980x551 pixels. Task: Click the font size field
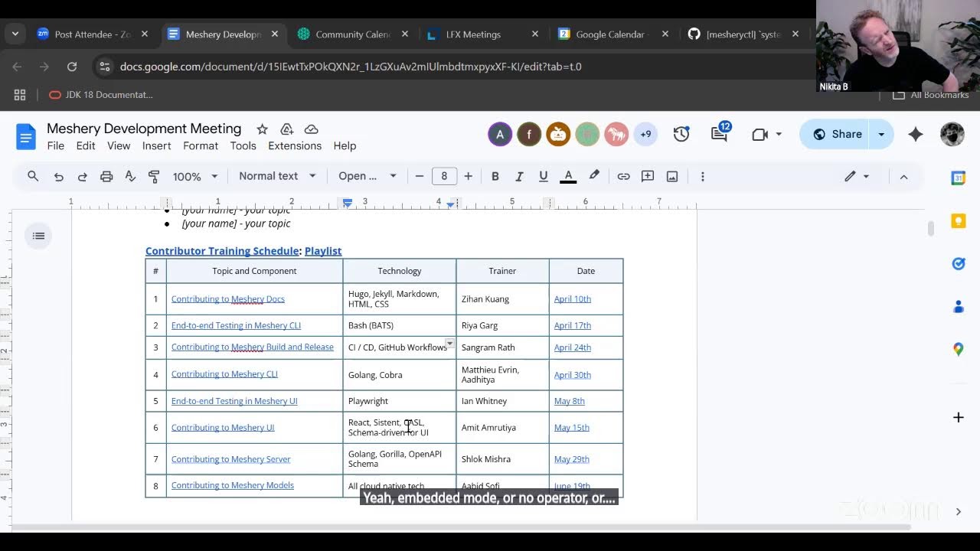pos(444,176)
